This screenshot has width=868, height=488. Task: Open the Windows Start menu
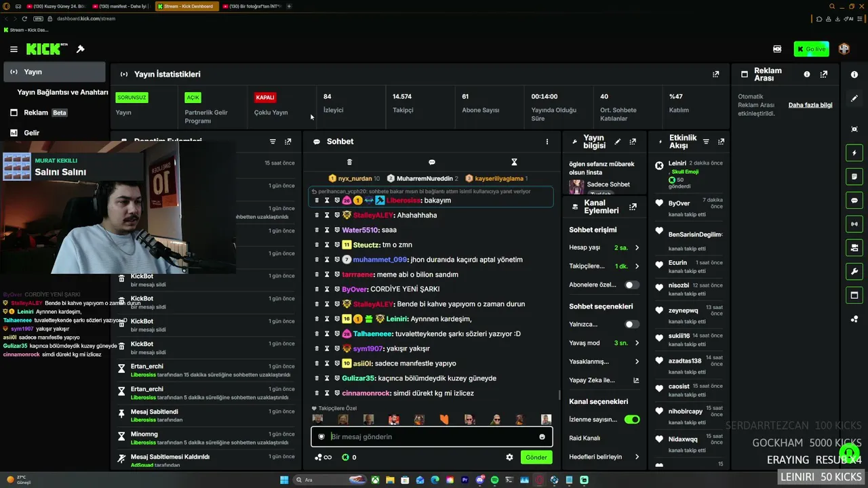pyautogui.click(x=285, y=480)
